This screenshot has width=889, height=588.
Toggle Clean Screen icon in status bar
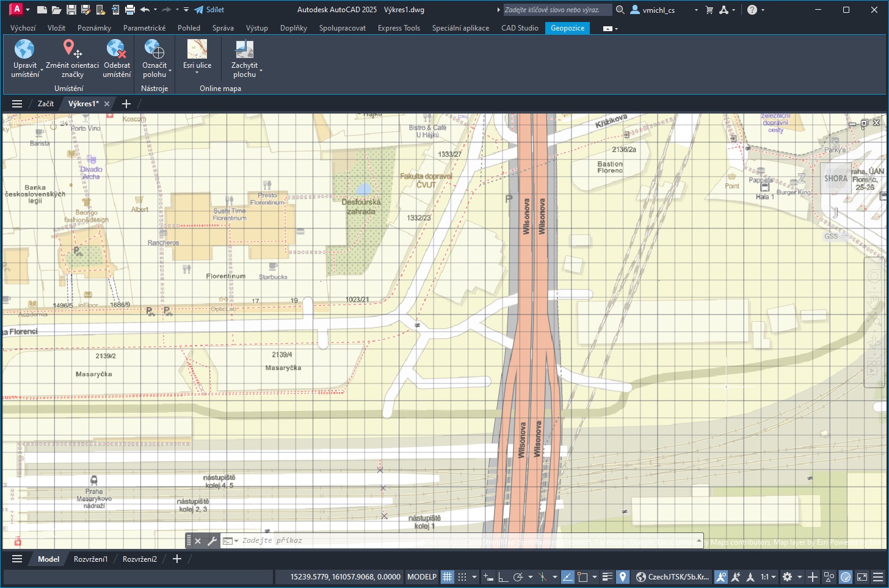(862, 576)
